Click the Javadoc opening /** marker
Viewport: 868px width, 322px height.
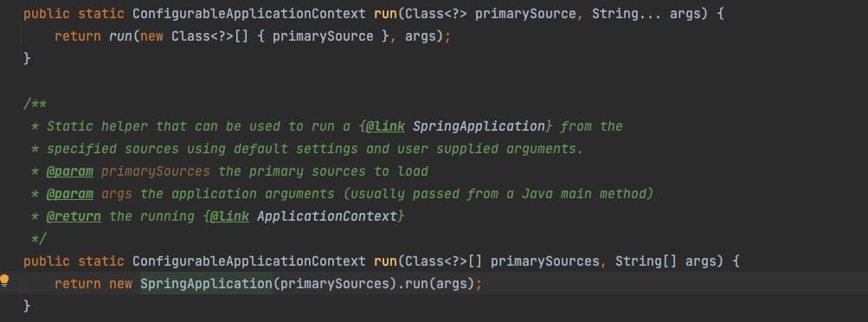[35, 104]
